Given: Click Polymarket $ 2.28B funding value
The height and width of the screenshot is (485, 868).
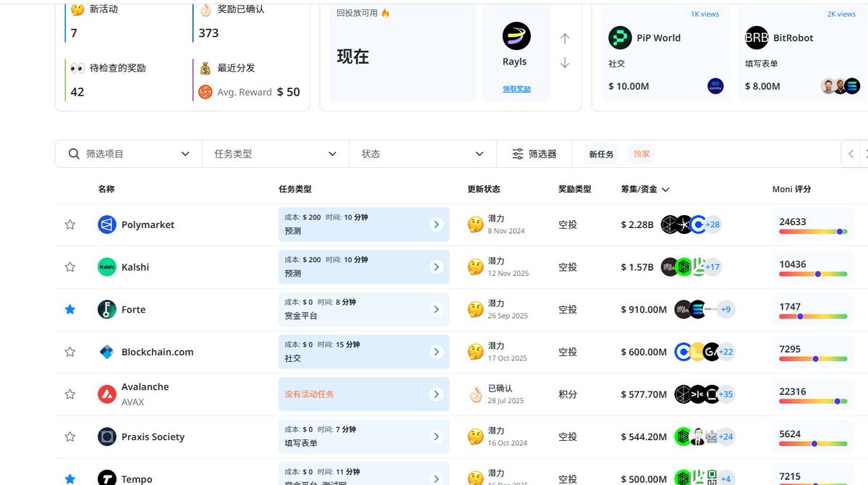Looking at the screenshot, I should coord(637,224).
